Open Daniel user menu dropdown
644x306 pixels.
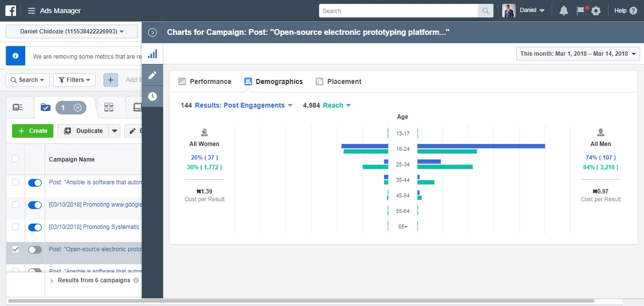pyautogui.click(x=532, y=11)
